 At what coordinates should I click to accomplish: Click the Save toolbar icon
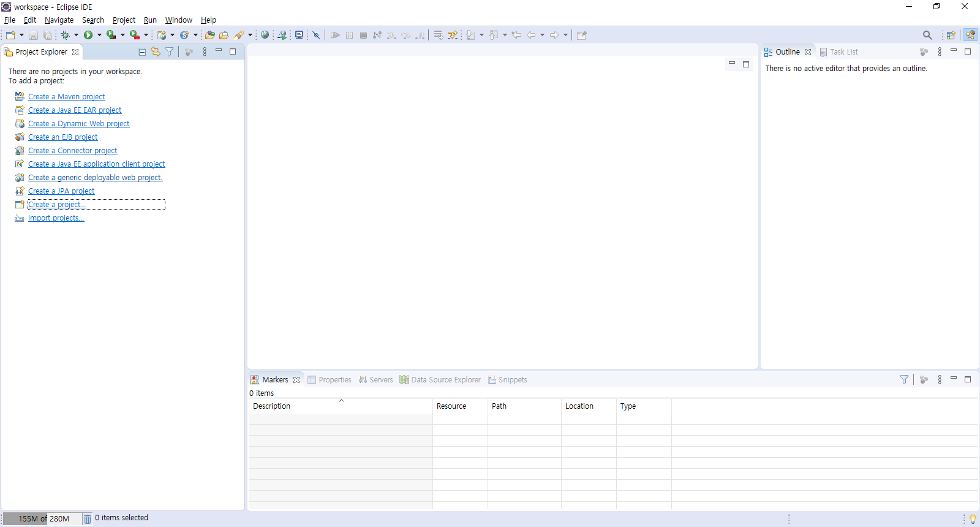pyautogui.click(x=34, y=36)
